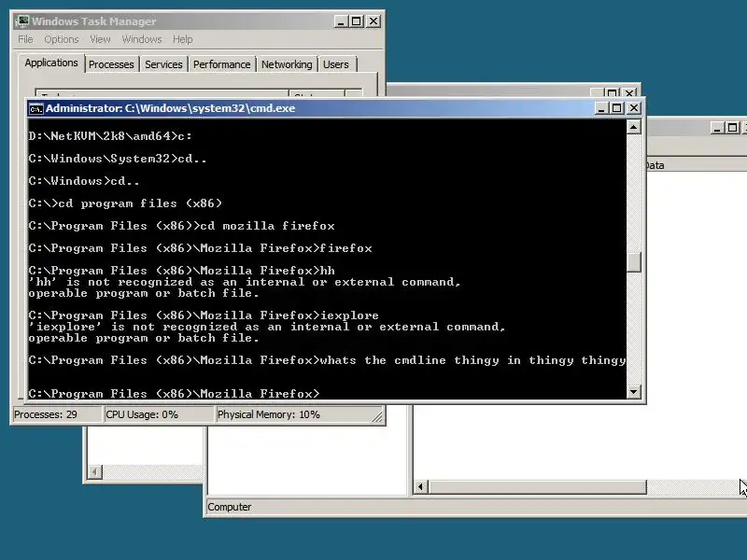Click the 'hh' is not recognized error line

pyautogui.click(x=245, y=282)
